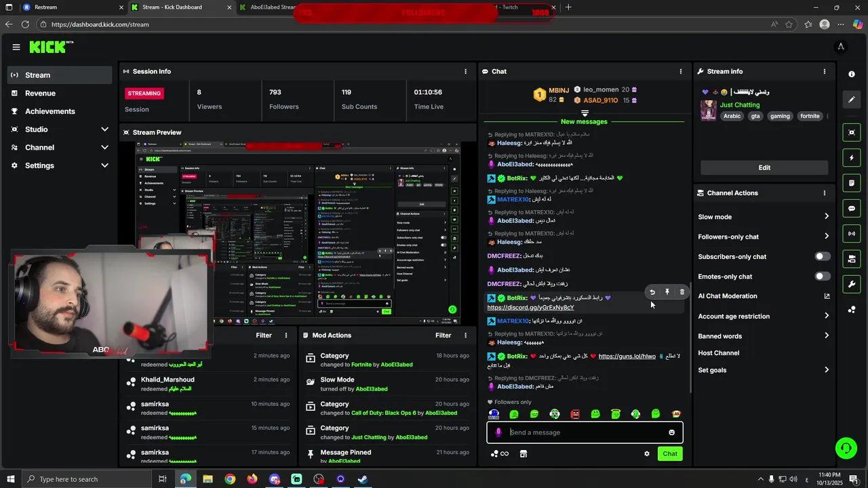The image size is (868, 488).
Task: Open the guns.lol link in chat
Action: click(x=627, y=356)
